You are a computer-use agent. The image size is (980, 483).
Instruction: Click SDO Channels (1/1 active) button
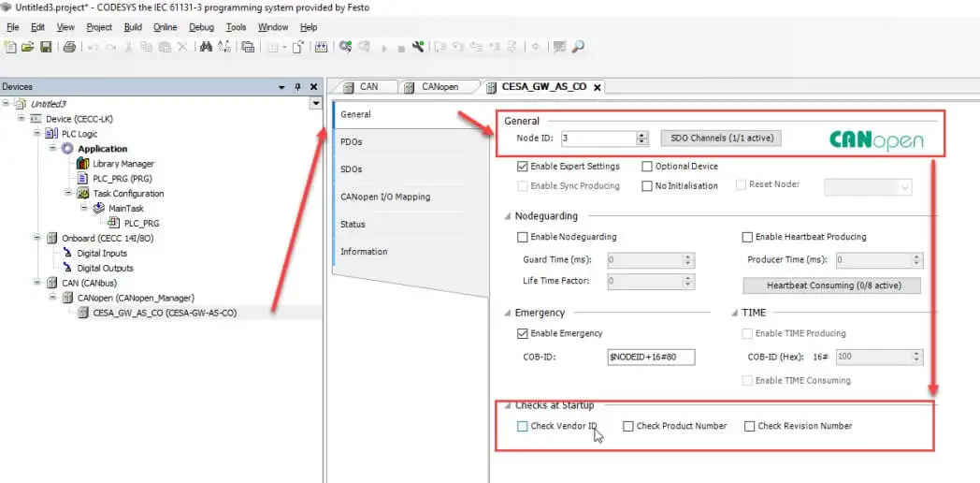click(721, 138)
